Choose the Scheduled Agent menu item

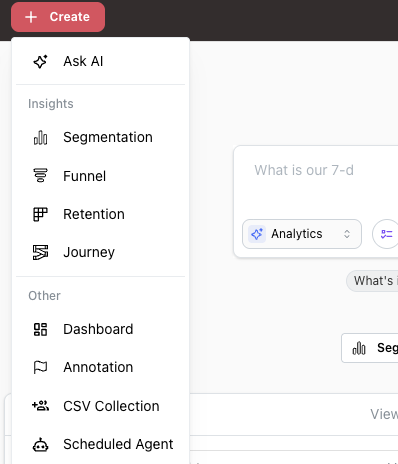[100, 444]
